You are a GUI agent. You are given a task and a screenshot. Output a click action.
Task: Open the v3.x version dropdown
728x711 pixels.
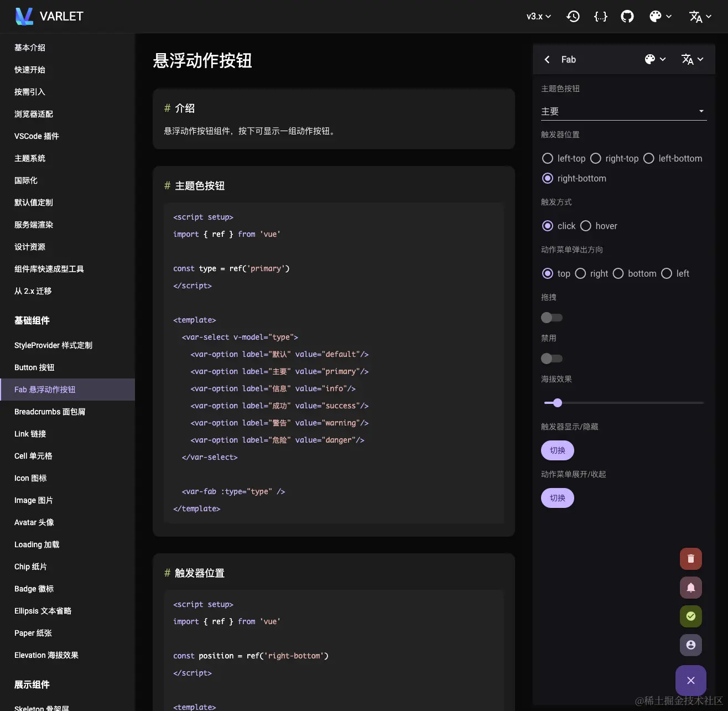click(x=539, y=17)
